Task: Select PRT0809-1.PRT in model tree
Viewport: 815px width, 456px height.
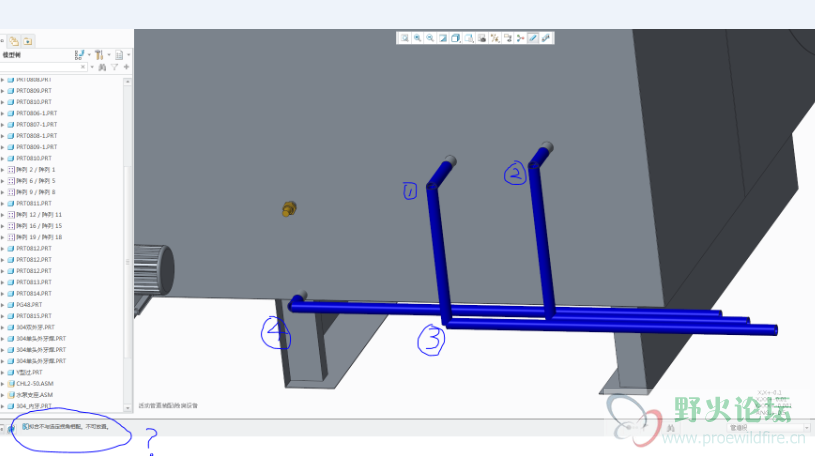Action: tap(36, 147)
